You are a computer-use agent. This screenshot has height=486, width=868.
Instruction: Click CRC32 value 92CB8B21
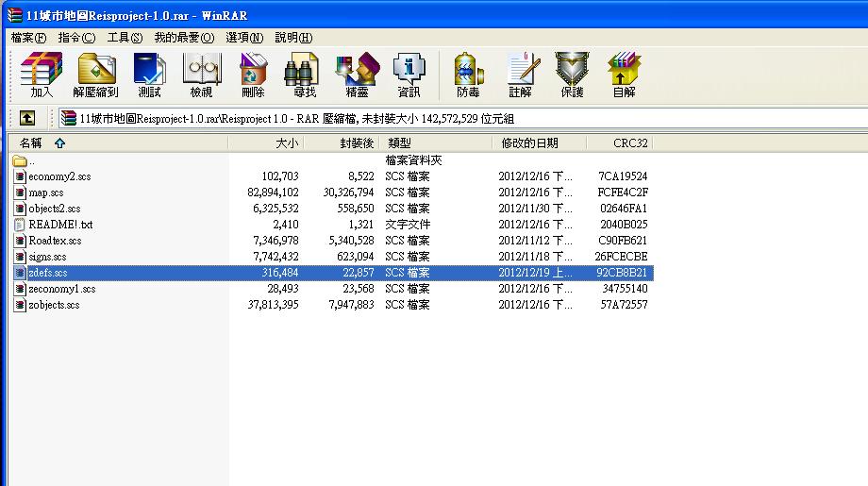pyautogui.click(x=622, y=273)
